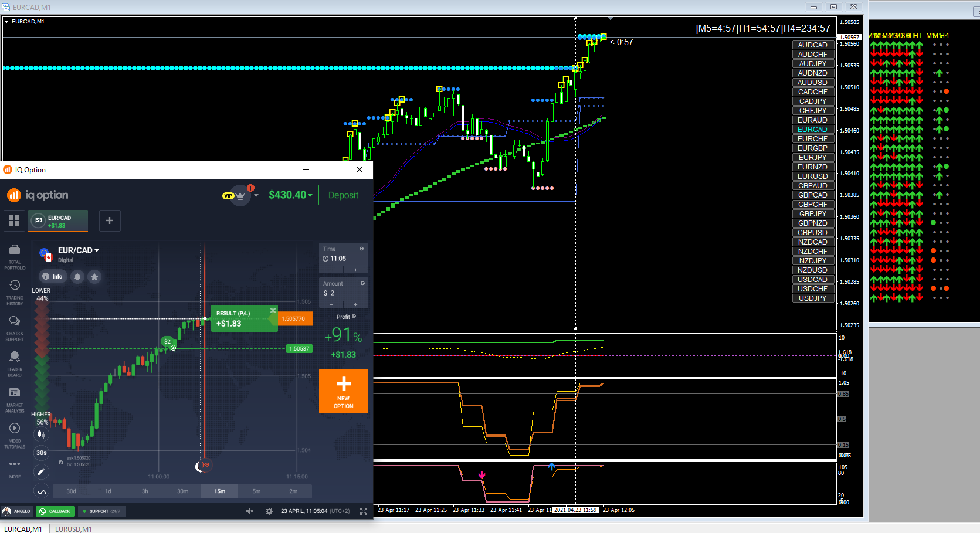Select USDCAD in the symbol list
This screenshot has height=533, width=980.
(813, 280)
